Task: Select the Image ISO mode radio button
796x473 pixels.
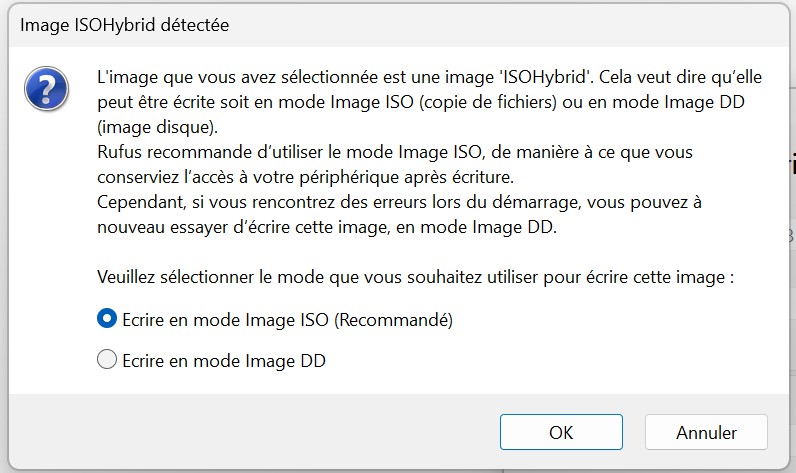Action: coord(107,319)
